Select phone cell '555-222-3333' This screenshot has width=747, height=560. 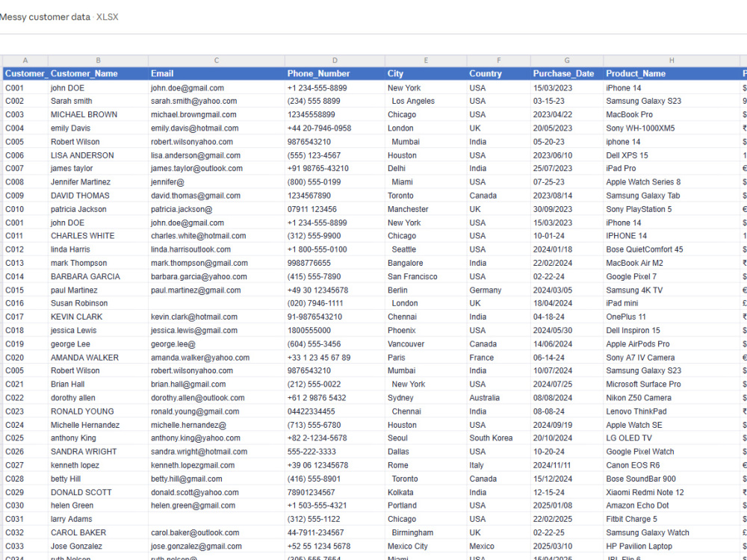pyautogui.click(x=335, y=452)
